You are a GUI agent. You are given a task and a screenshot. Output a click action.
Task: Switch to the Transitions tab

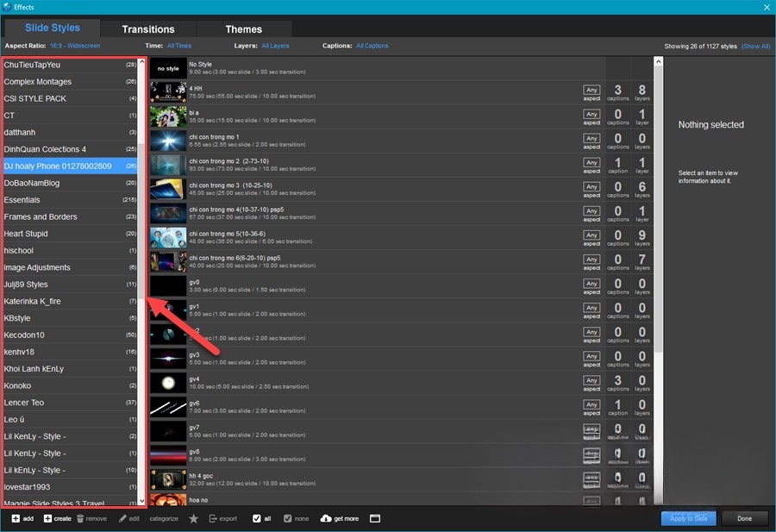pyautogui.click(x=148, y=29)
